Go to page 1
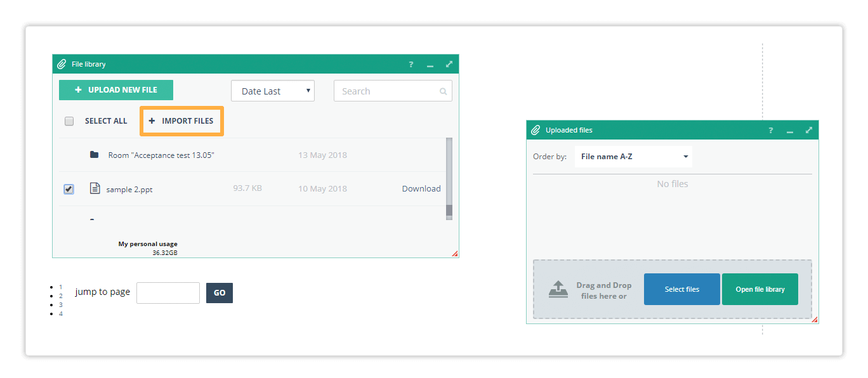868x378 pixels. click(61, 287)
